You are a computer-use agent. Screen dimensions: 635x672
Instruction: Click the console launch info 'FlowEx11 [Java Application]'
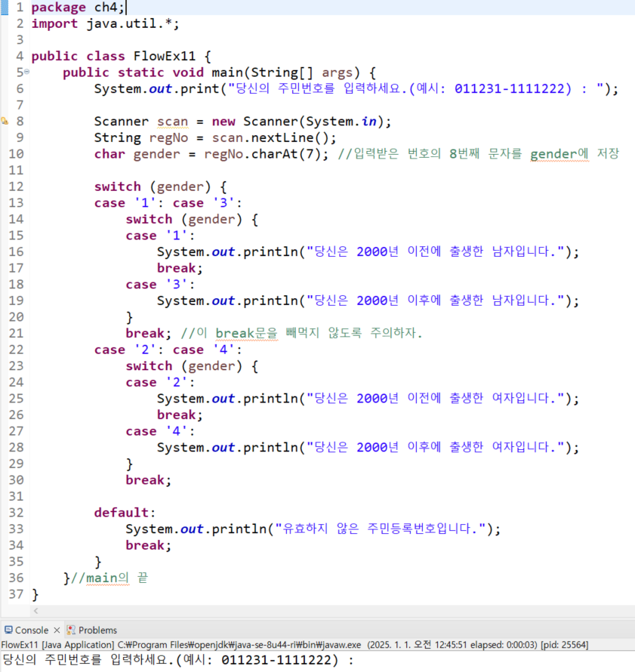(x=58, y=645)
